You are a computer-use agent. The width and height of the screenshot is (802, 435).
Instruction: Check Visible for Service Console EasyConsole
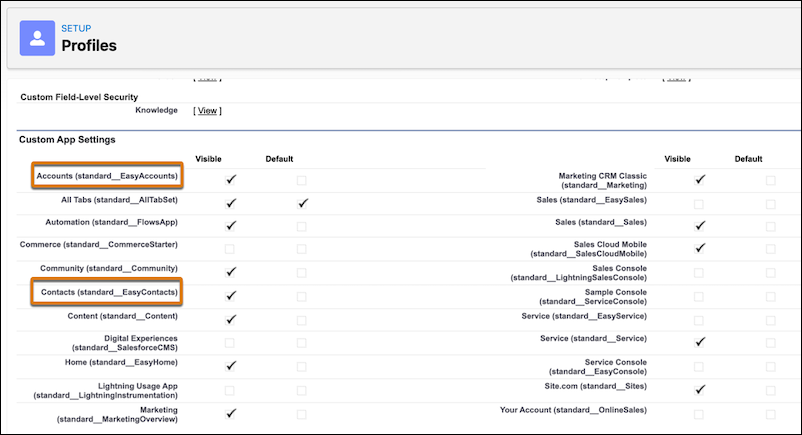[699, 366]
